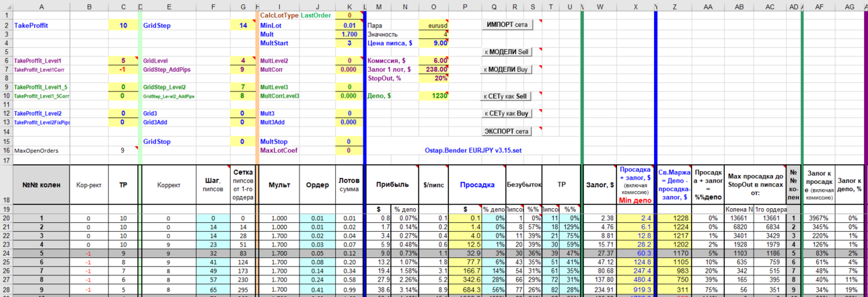Select the 919.3 cell in Просадка + залог
This screenshot has height=297, width=868.
635,288
